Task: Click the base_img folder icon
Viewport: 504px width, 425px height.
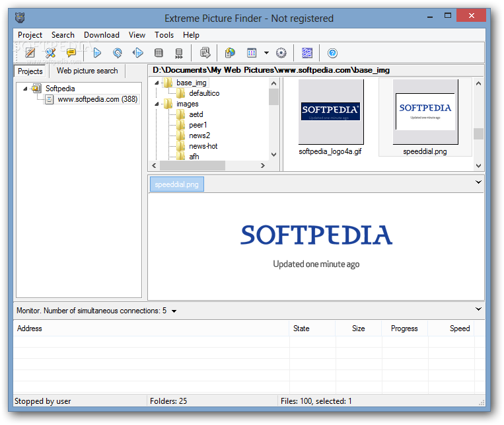Action: (x=168, y=83)
